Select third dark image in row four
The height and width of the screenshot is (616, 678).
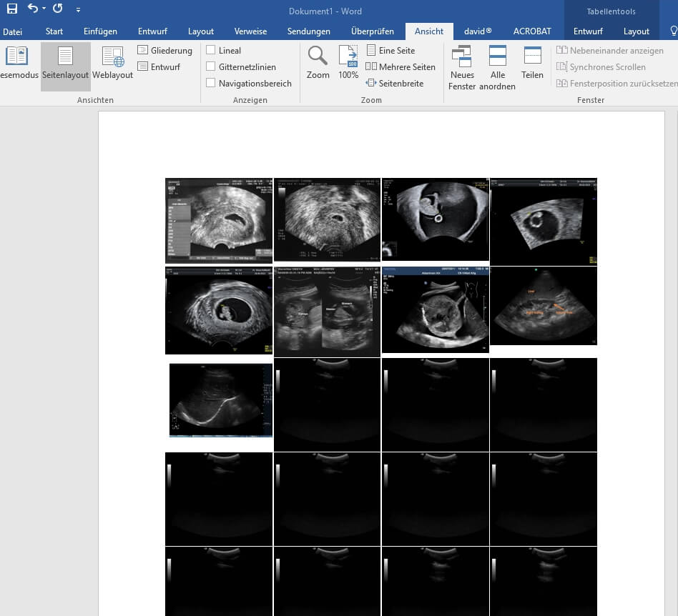point(436,499)
